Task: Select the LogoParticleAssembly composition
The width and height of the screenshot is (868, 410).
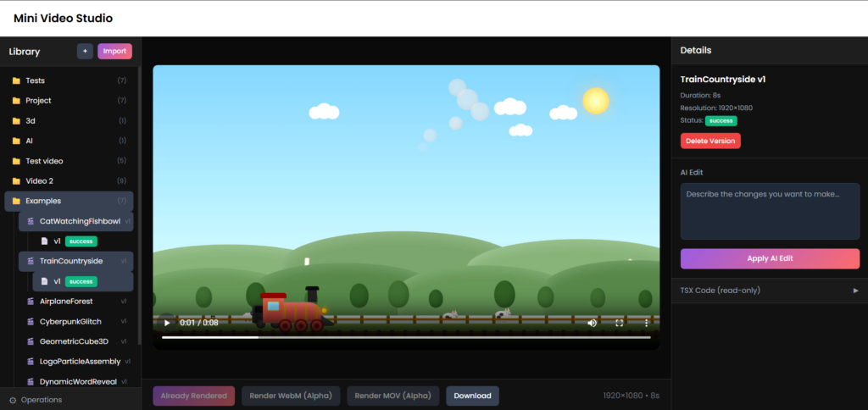Action: coord(75,362)
